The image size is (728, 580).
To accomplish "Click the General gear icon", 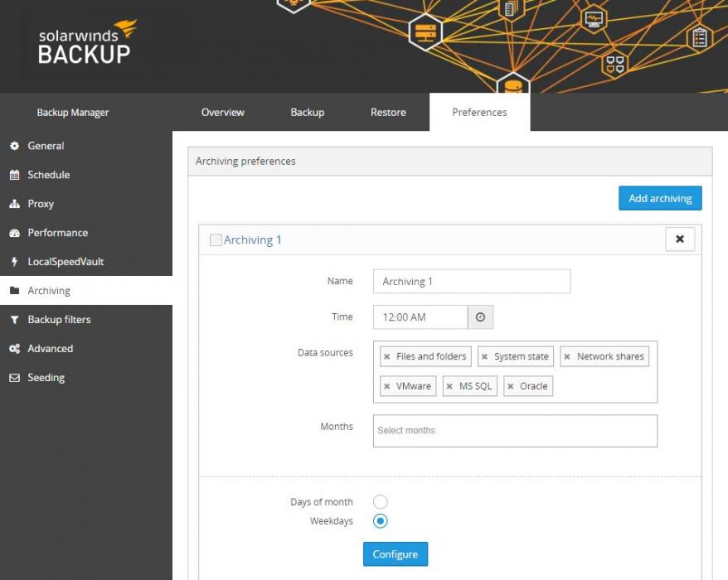I will coord(14,146).
